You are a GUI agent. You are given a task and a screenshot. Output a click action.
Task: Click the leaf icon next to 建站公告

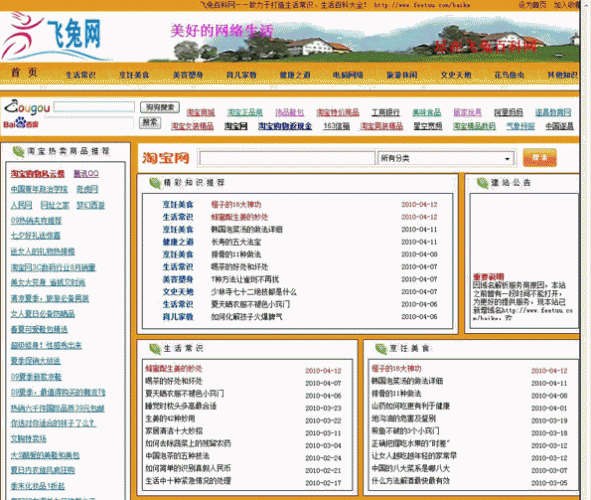pyautogui.click(x=482, y=183)
